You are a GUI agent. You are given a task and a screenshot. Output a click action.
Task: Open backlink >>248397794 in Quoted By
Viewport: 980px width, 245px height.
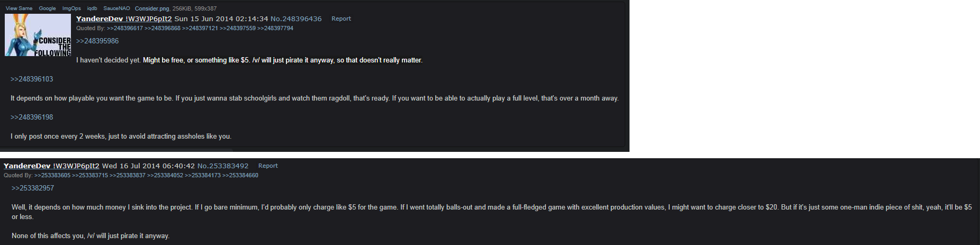point(275,28)
